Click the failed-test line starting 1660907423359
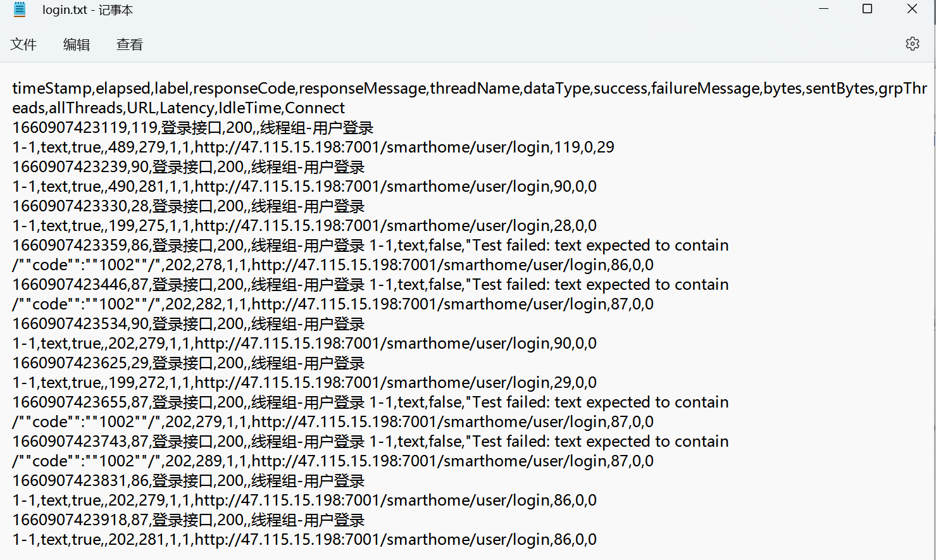Screen dimensions: 936x560 point(370,245)
